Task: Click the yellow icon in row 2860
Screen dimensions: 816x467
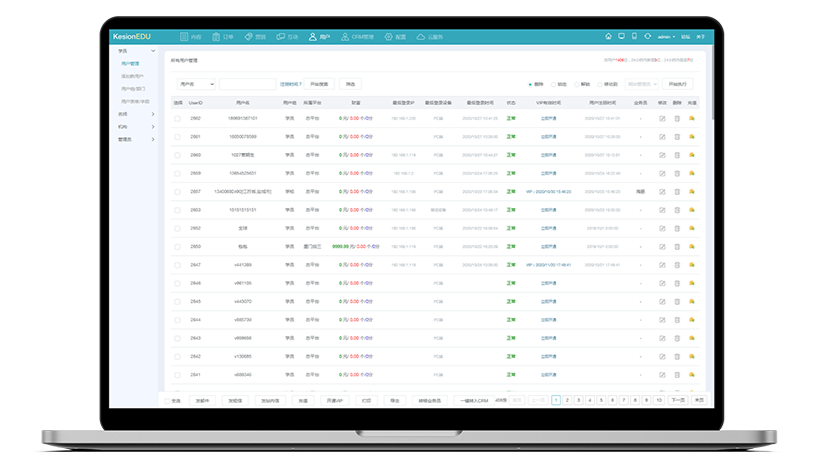Action: 692,155
